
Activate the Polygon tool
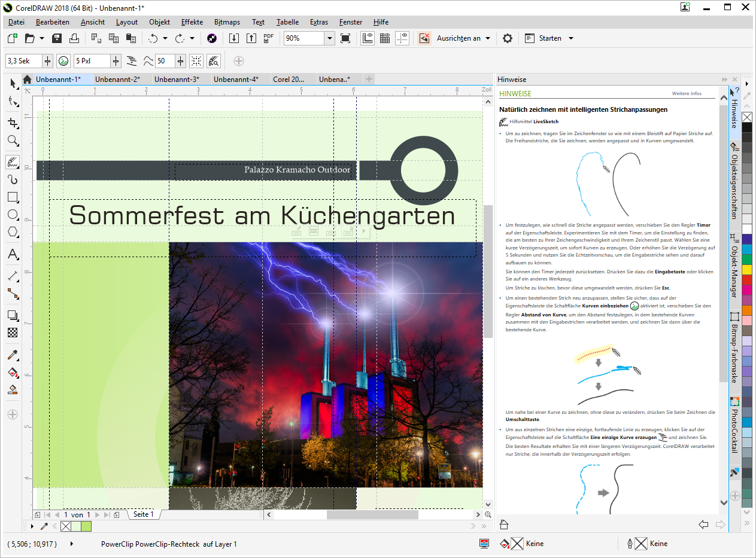click(13, 232)
